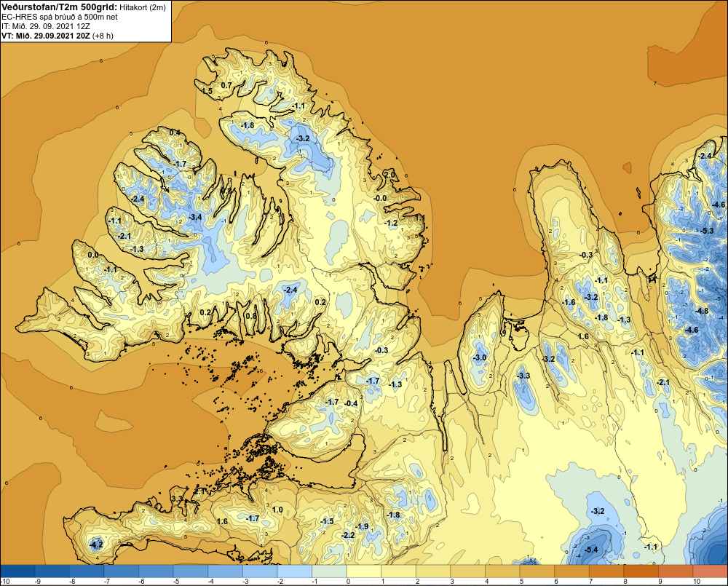
Task: Click the valid time "VT: Mið. 29.09.2021 20Z"
Action: pos(46,35)
